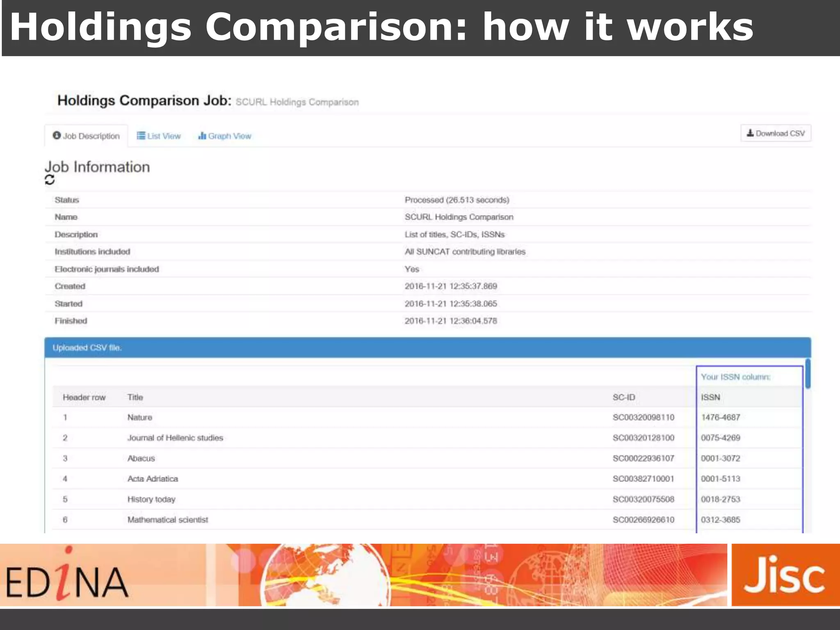Viewport: 840px width, 630px height.
Task: Click ISSN value 0018-2753
Action: [721, 499]
